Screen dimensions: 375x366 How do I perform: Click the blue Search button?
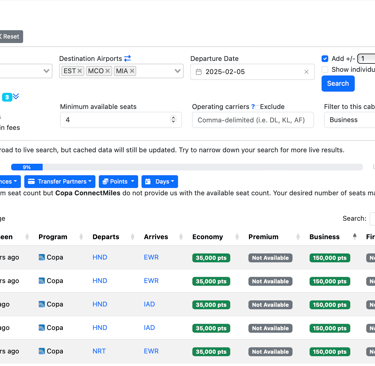pos(338,84)
